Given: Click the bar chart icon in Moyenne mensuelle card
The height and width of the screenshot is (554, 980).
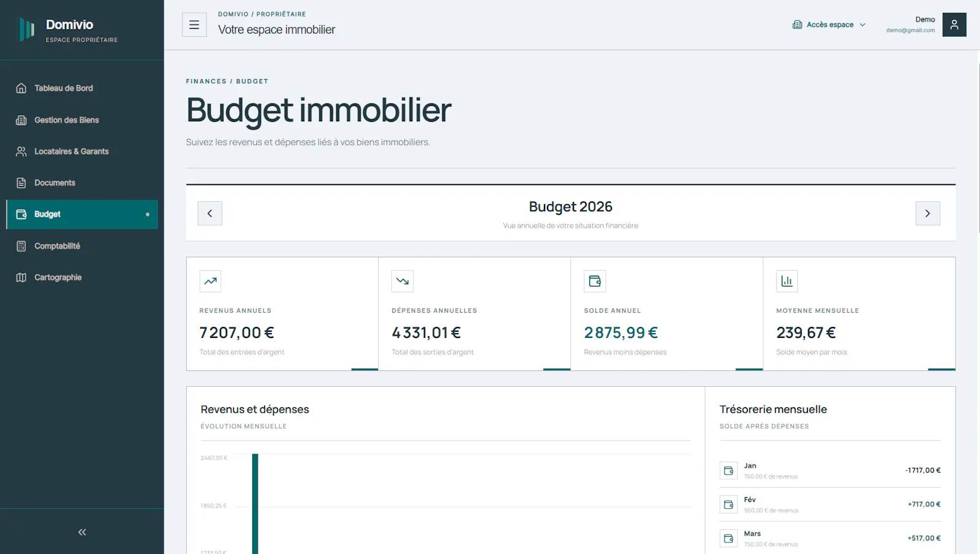Looking at the screenshot, I should [x=787, y=281].
